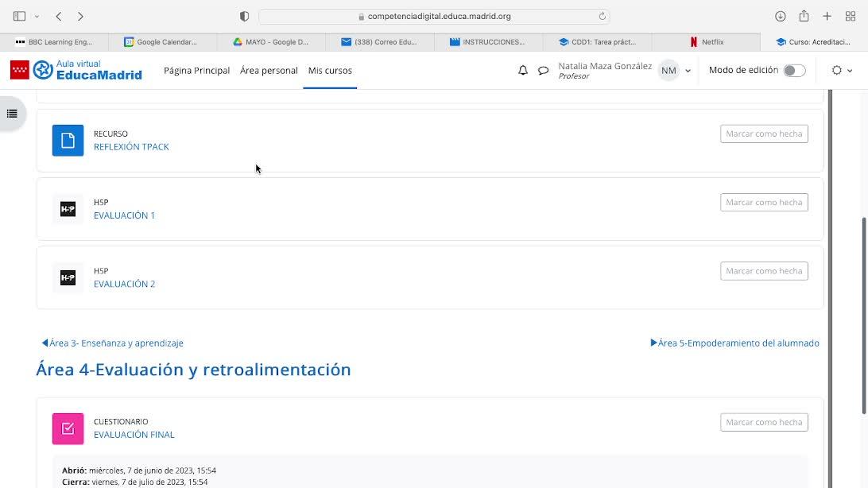Switch to MAYO Google Drive tab
This screenshot has width=868, height=488.
click(271, 42)
